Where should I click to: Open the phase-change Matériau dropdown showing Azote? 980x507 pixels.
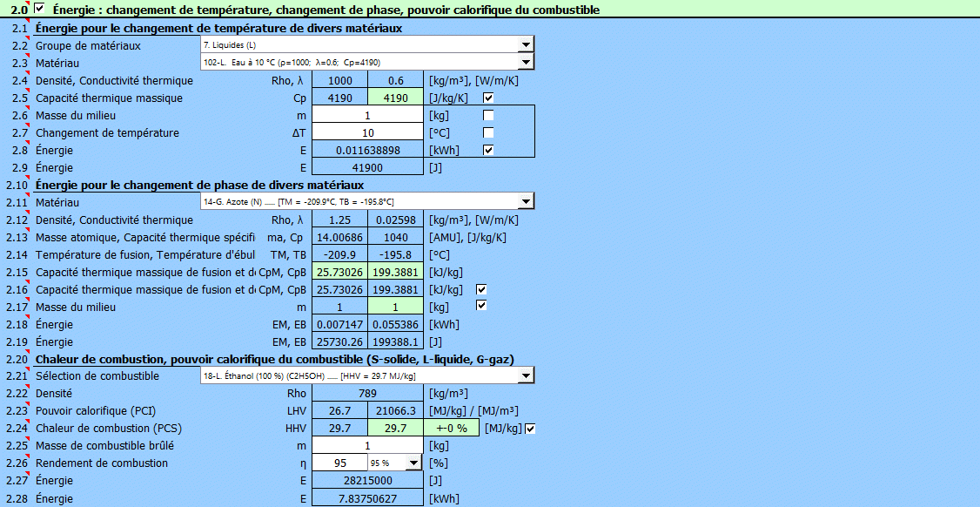click(x=525, y=202)
